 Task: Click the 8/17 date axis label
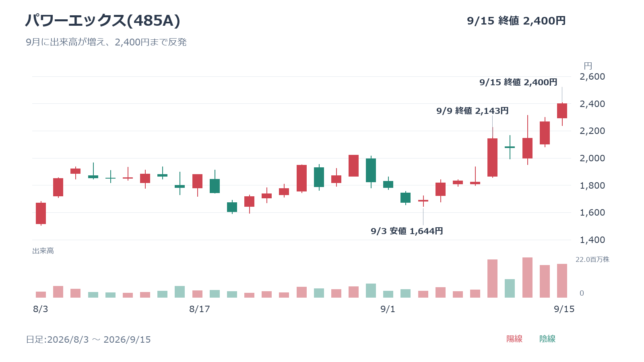click(200, 309)
